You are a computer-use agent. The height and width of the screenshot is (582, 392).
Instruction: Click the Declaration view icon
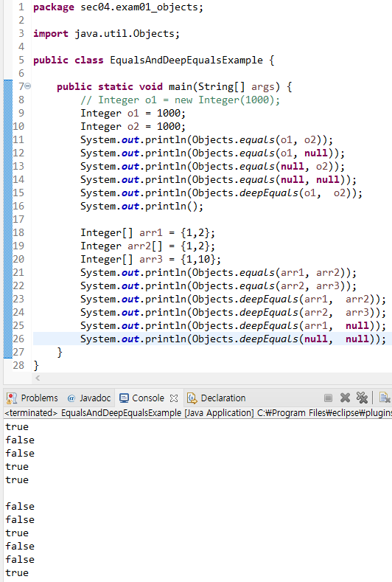(192, 398)
